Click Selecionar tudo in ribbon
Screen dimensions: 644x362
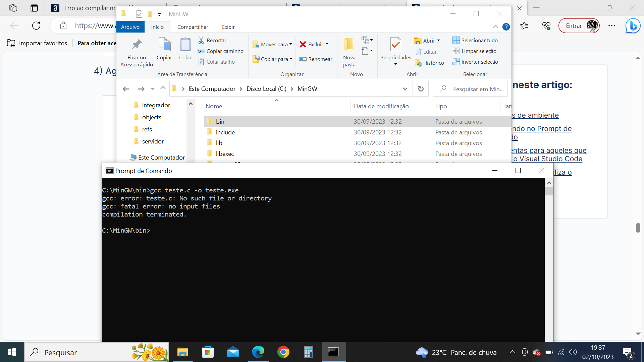pos(475,40)
